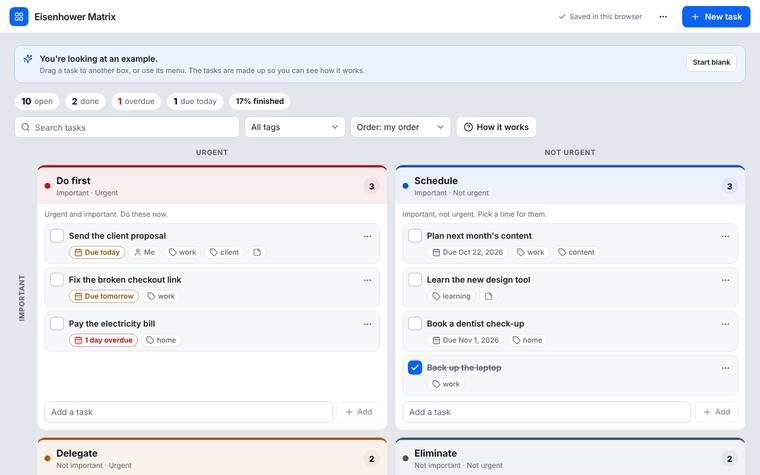
Task: Click the 1 overdue filter chip
Action: 136,101
